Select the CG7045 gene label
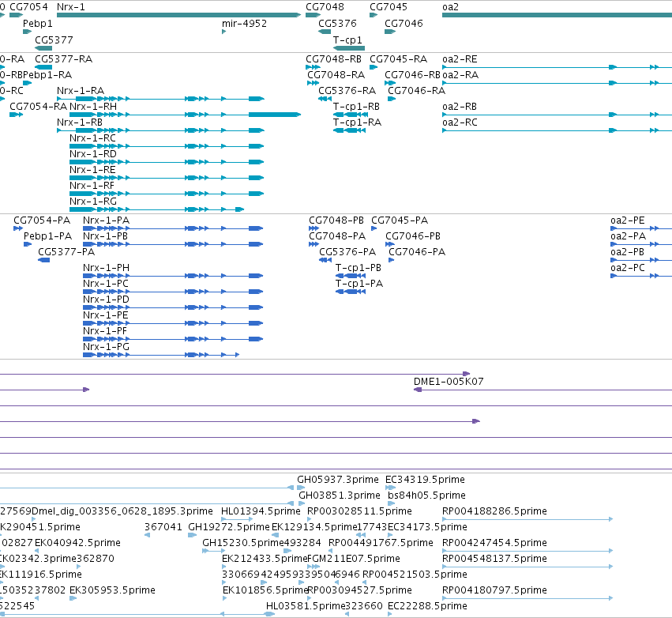Image resolution: width=672 pixels, height=618 pixels. 389,7
